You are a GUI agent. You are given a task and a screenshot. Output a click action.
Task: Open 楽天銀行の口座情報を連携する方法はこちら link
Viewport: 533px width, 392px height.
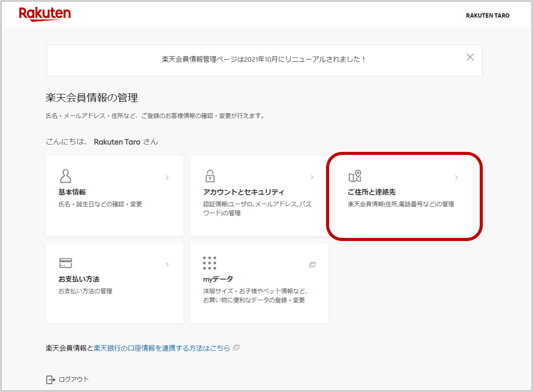click(161, 347)
